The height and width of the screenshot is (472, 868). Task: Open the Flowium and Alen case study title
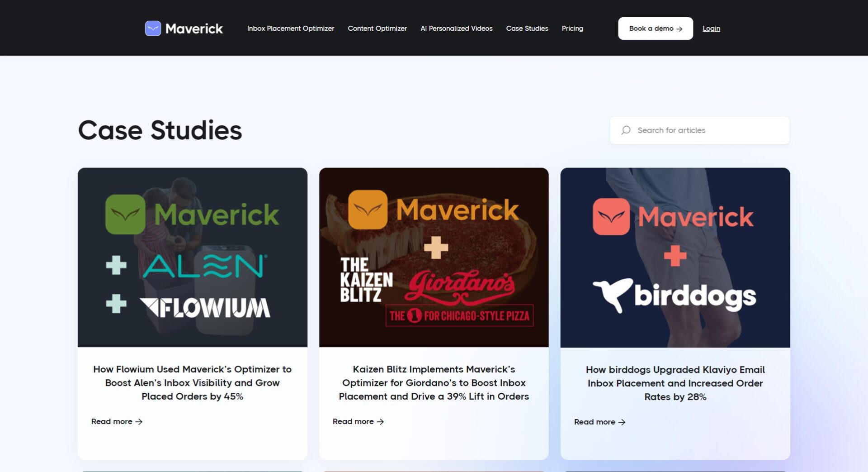click(192, 383)
